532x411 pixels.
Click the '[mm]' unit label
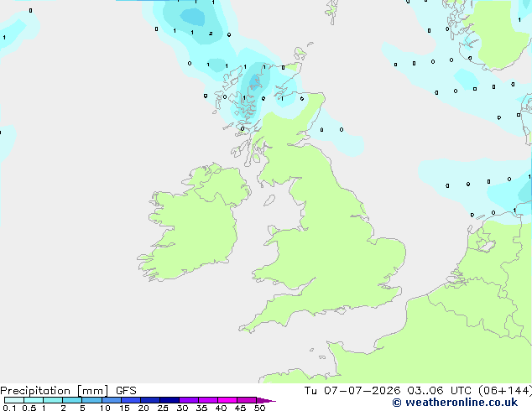coord(92,391)
